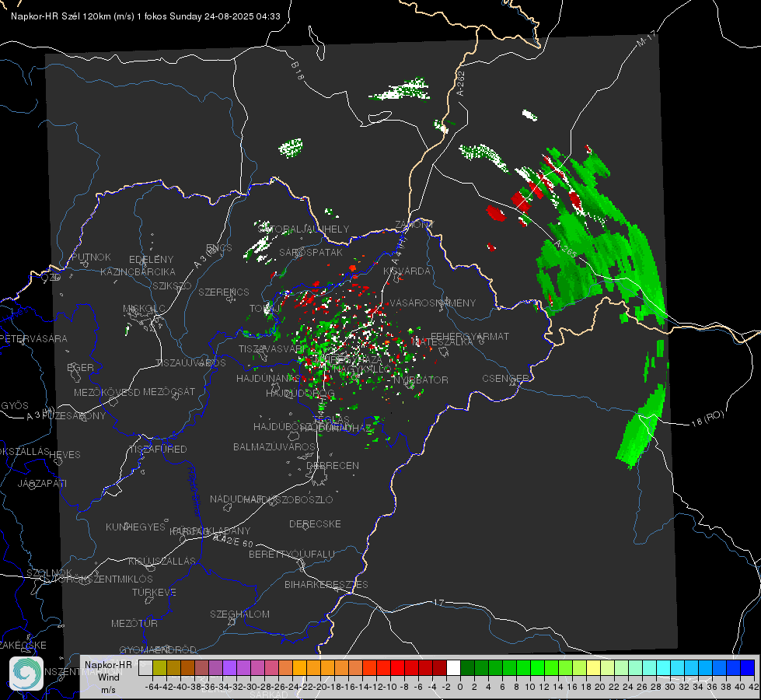Image resolution: width=761 pixels, height=700 pixels.
Task: Pick the white swatch in the wind legend
Action: [453, 667]
